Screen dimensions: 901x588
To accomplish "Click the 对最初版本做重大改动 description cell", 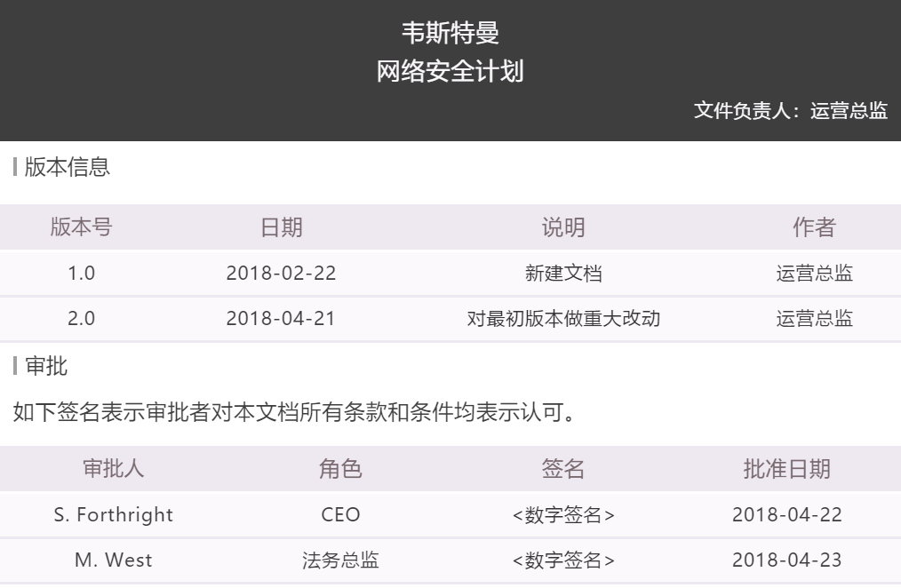I will tap(563, 320).
